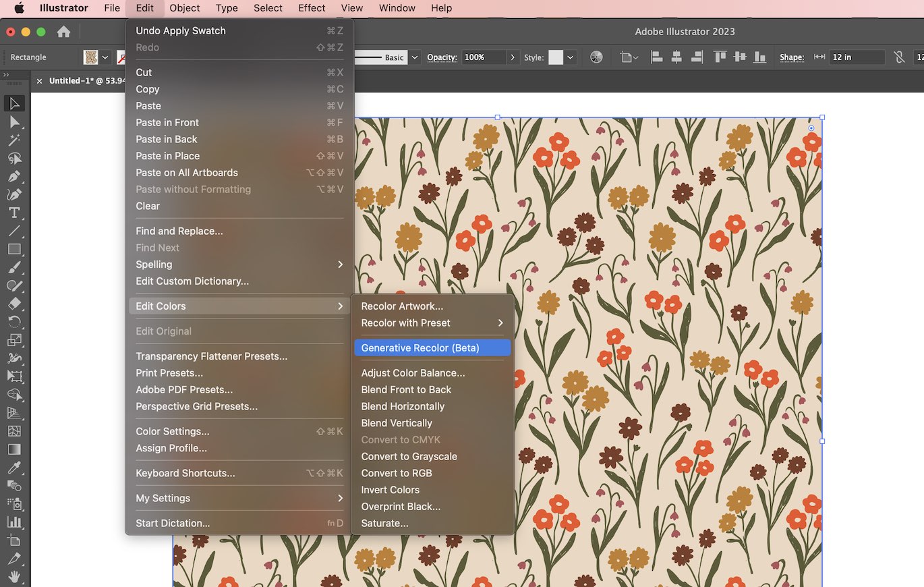Open the Window menu

pos(397,8)
